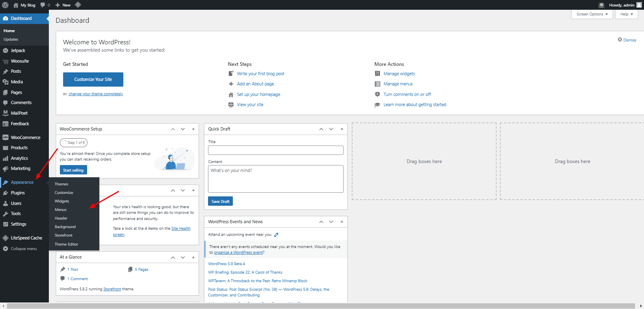Click the Settings icon in sidebar
This screenshot has height=309, width=644.
(5, 224)
